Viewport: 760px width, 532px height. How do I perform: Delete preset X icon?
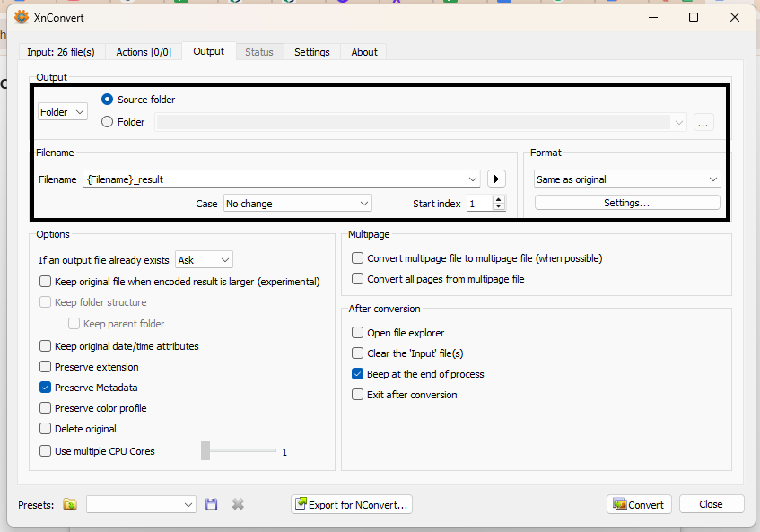point(238,504)
